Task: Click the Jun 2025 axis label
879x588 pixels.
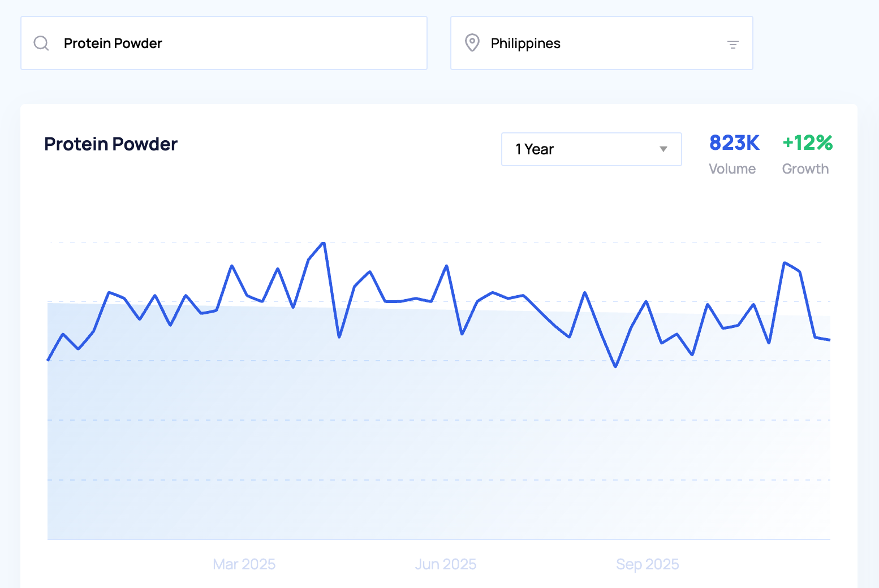Action: tap(446, 564)
